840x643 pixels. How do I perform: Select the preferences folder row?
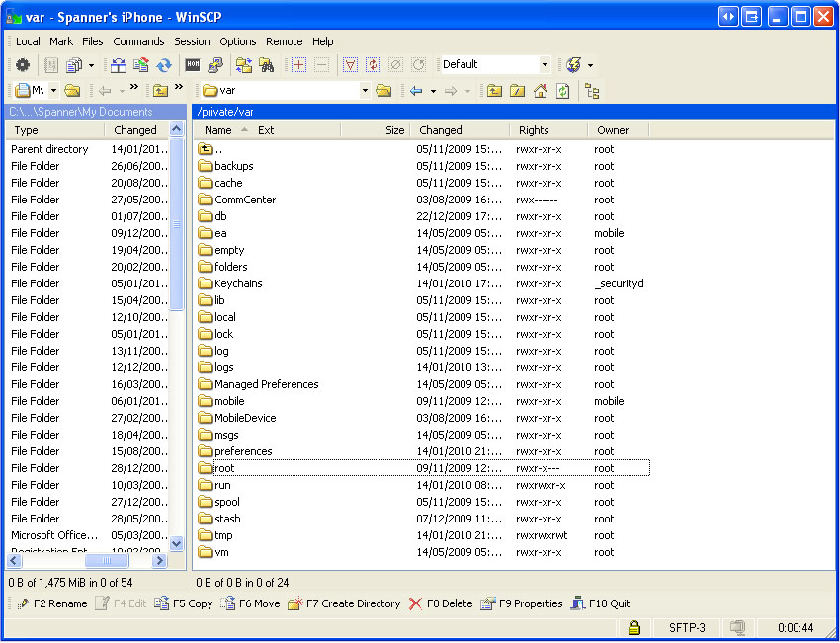coord(423,451)
